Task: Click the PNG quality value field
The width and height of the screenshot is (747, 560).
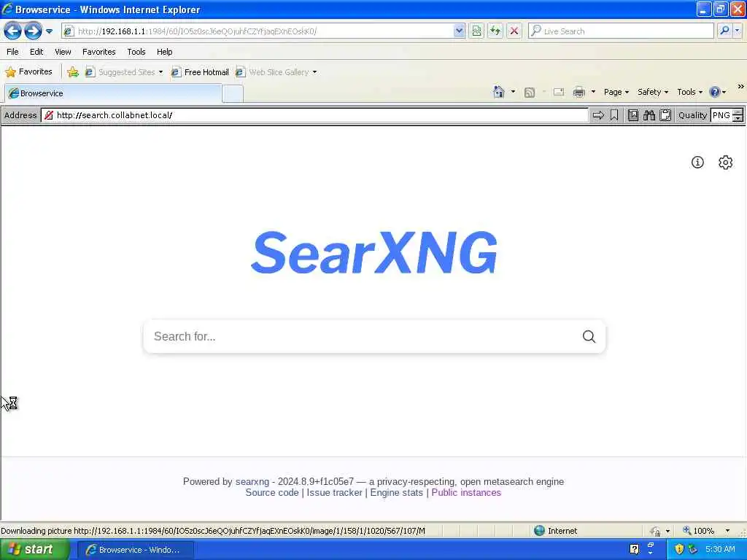Action: [x=721, y=115]
